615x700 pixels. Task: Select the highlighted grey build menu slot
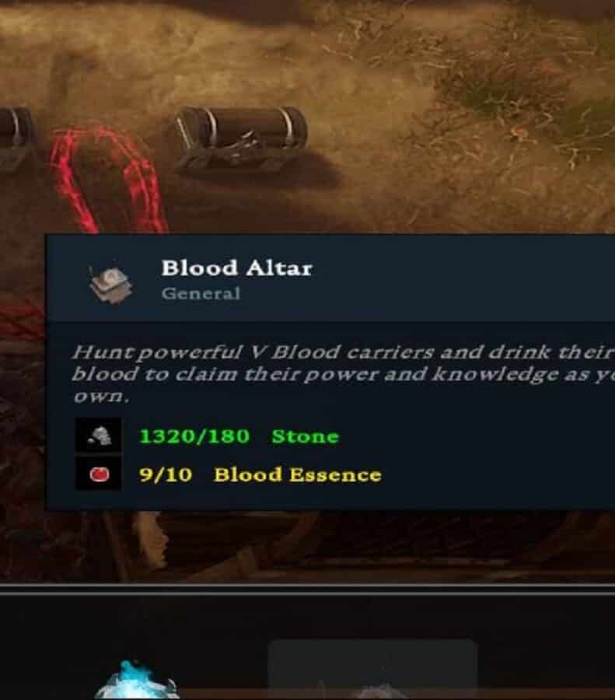click(372, 669)
